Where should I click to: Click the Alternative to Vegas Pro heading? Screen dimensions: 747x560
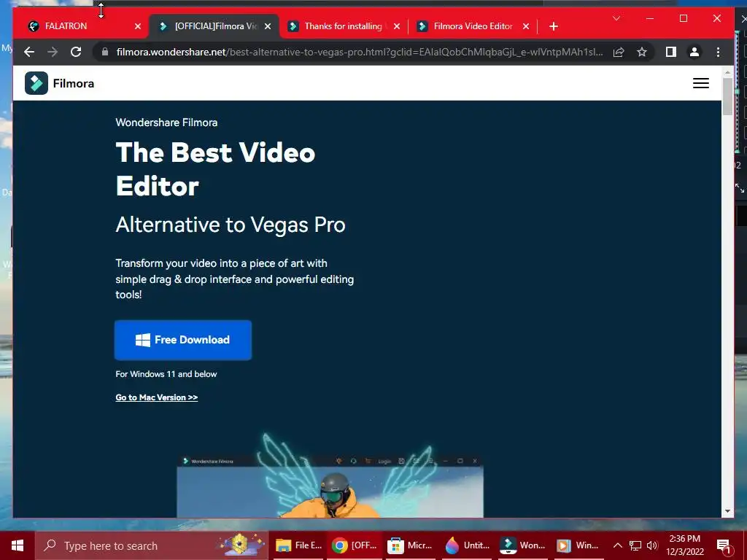point(231,225)
